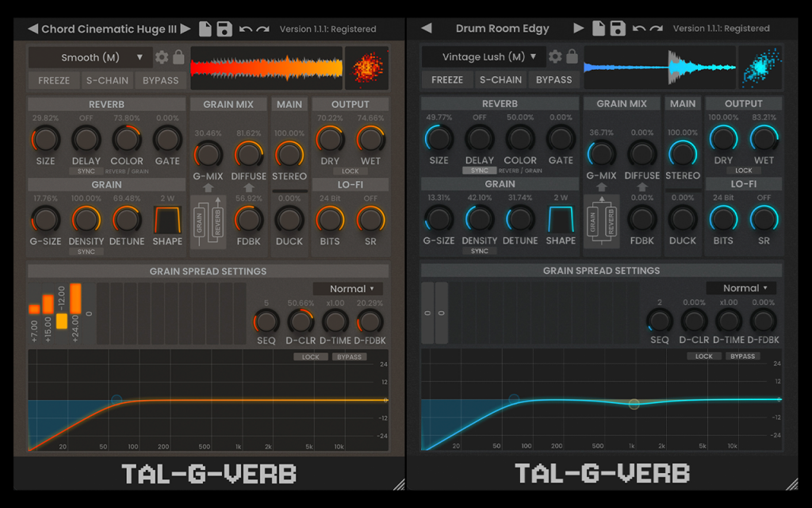Toggle FREEZE in right plugin
Image resolution: width=812 pixels, height=508 pixels.
tap(447, 80)
